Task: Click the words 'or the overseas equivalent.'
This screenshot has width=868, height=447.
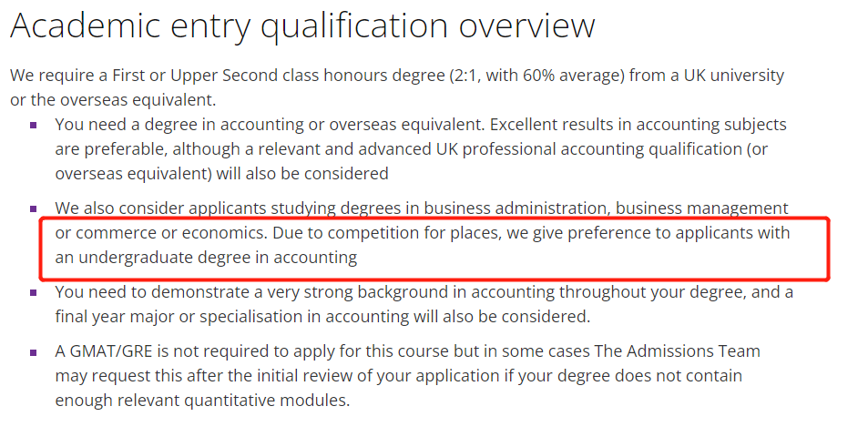Action: coord(113,100)
